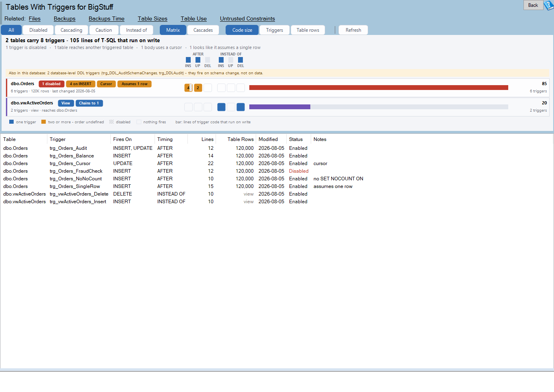Select the trg_Orders_Balance row
554x392 pixels.
click(x=277, y=156)
